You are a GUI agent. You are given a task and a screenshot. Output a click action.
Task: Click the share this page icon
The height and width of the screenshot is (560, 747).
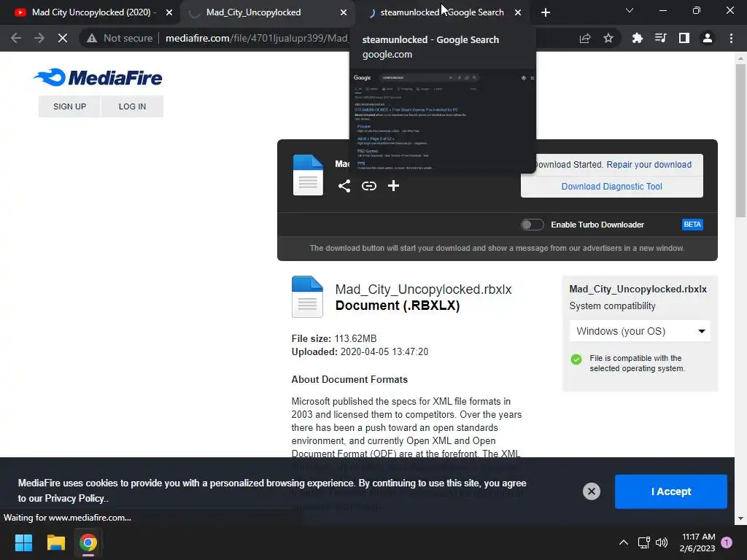[x=585, y=38]
